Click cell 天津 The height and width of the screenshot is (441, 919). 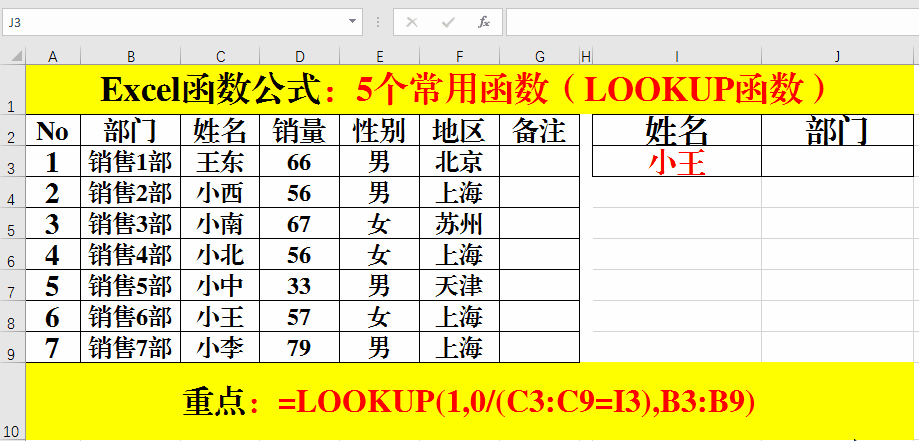[x=459, y=286]
